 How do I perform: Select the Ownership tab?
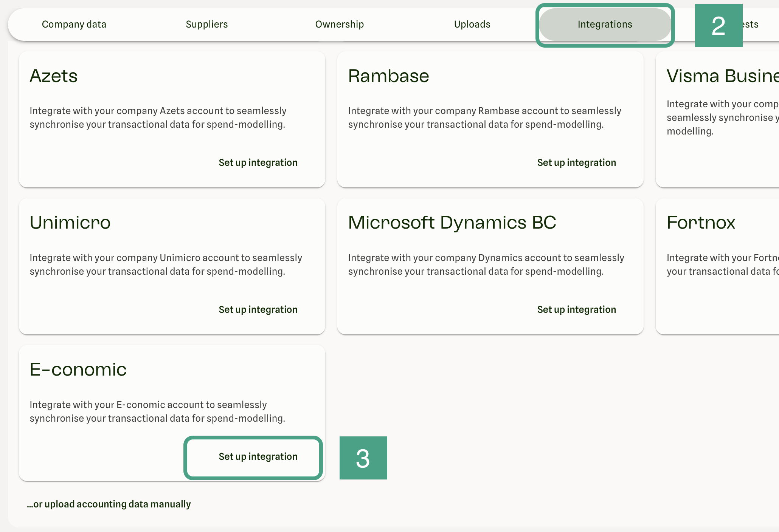pyautogui.click(x=339, y=25)
